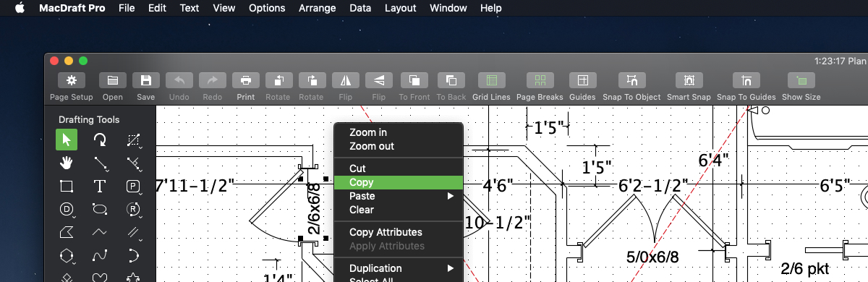Image resolution: width=868 pixels, height=282 pixels.
Task: Open the Arrange menu
Action: click(317, 8)
